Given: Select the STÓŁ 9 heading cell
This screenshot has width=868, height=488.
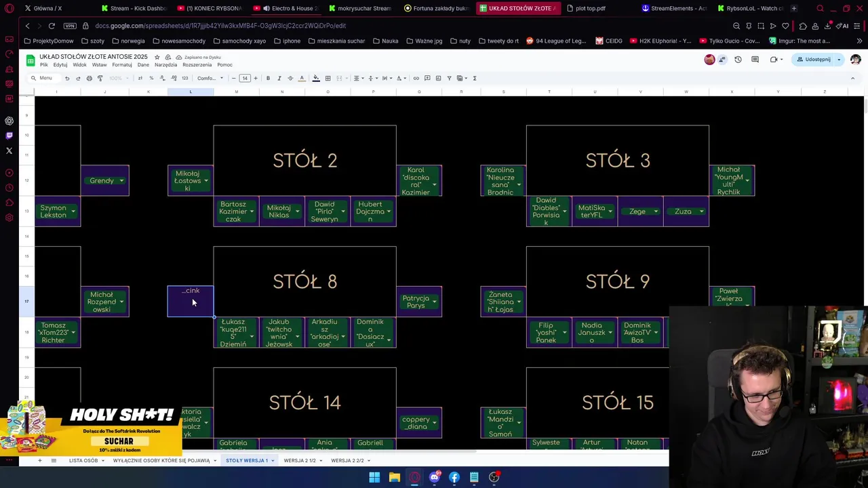Looking at the screenshot, I should tap(618, 281).
